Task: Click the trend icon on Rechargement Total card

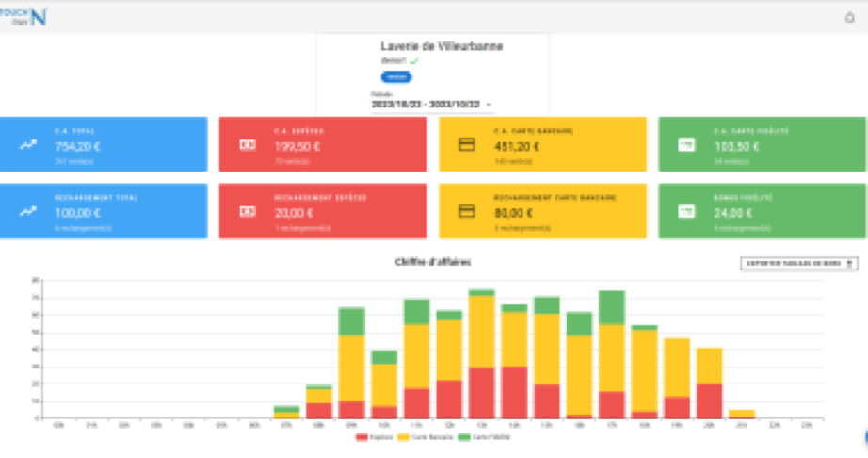Action: click(26, 212)
